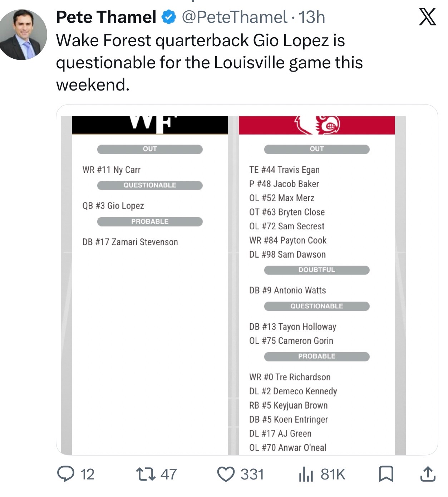The width and height of the screenshot is (448, 497).
Task: Open the reply comment icon
Action: 66,474
